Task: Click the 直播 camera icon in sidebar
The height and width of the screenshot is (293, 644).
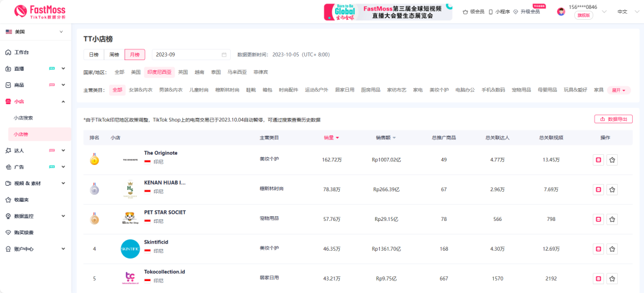Action: pos(8,68)
